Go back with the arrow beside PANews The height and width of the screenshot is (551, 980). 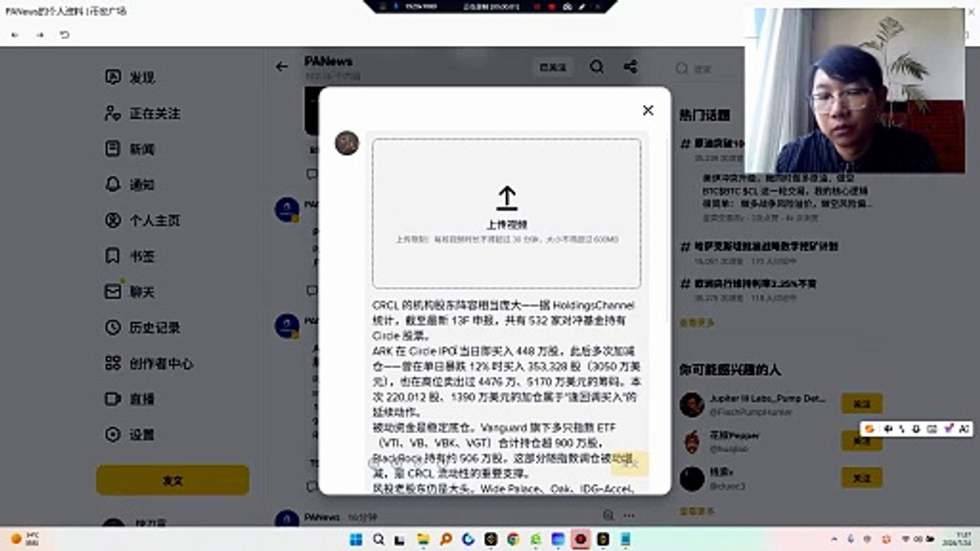coord(282,67)
